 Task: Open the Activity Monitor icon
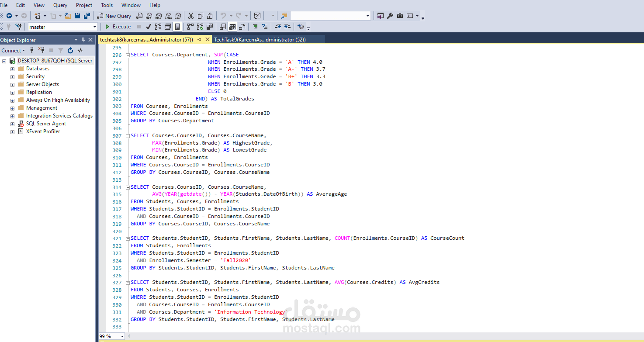257,16
